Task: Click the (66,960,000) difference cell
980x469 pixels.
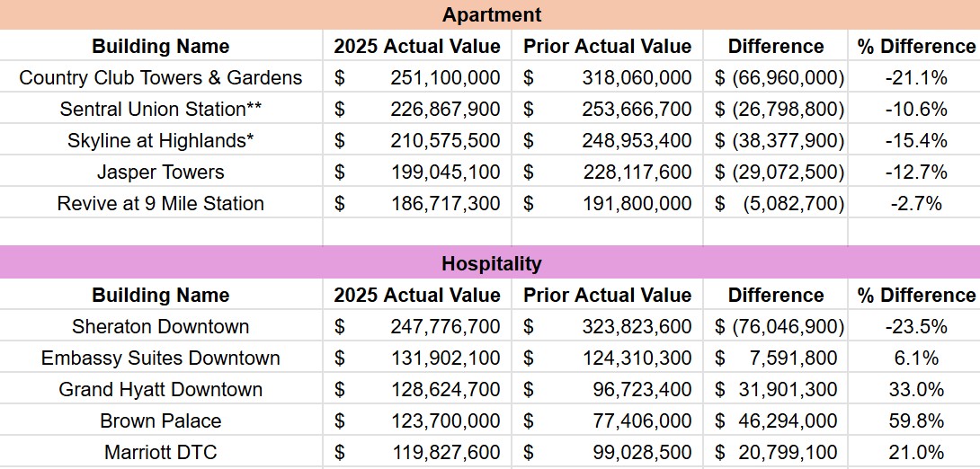Action: (775, 76)
